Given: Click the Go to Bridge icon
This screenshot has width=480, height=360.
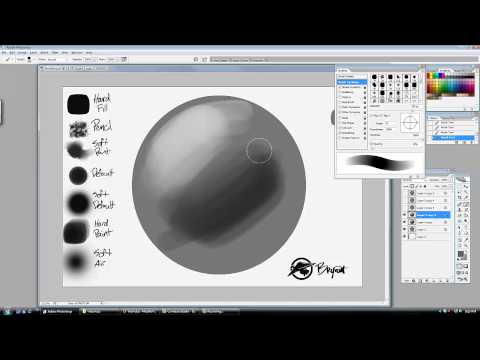Looking at the screenshot, I should tap(196, 59).
